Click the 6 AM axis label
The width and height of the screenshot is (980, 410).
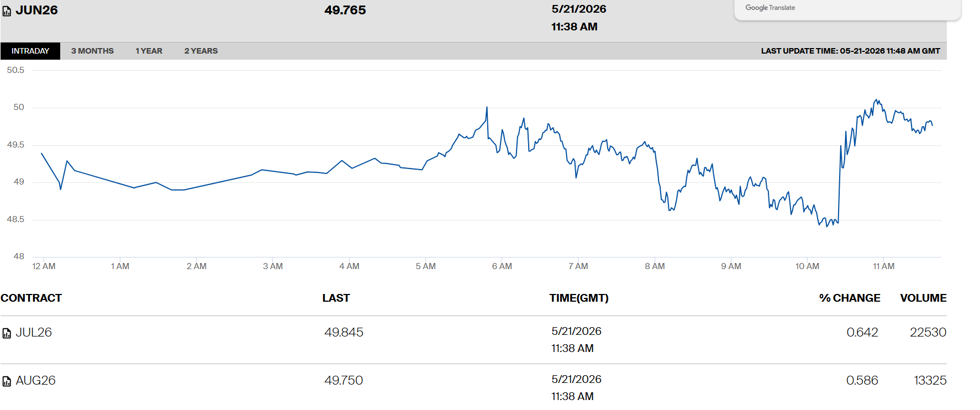pos(502,266)
